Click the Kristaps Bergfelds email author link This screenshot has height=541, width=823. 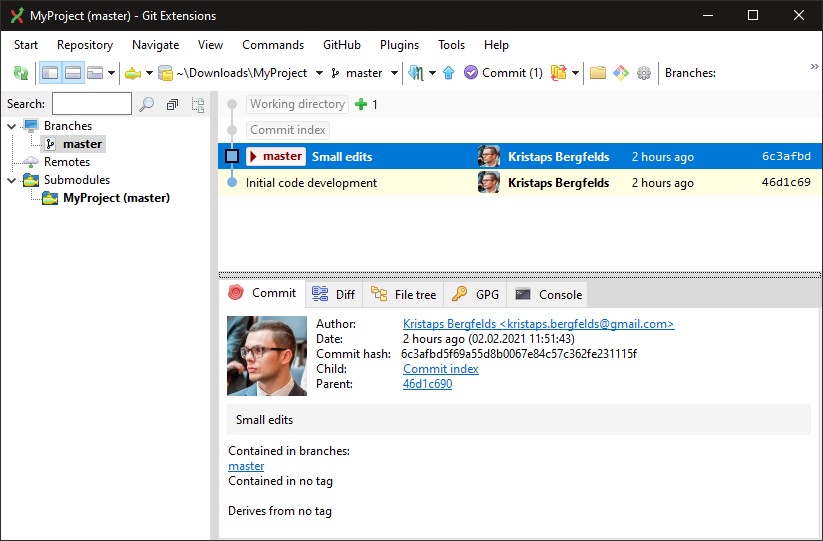click(x=539, y=324)
